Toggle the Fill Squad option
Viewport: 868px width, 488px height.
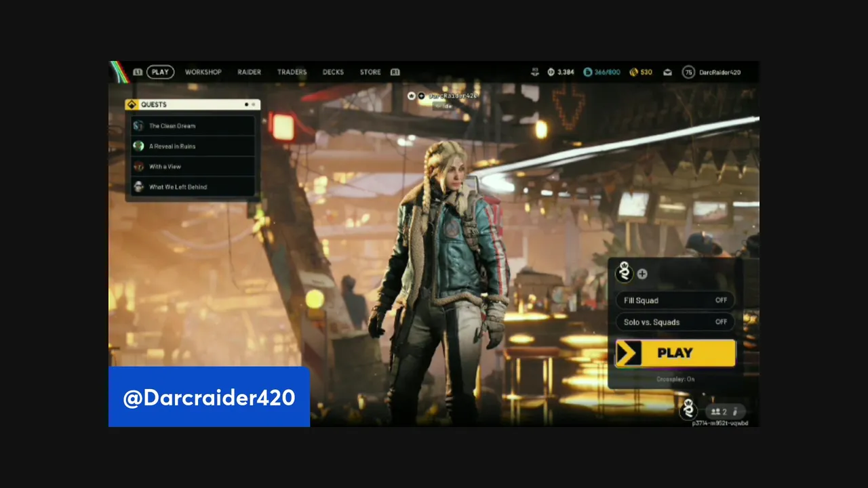point(675,300)
